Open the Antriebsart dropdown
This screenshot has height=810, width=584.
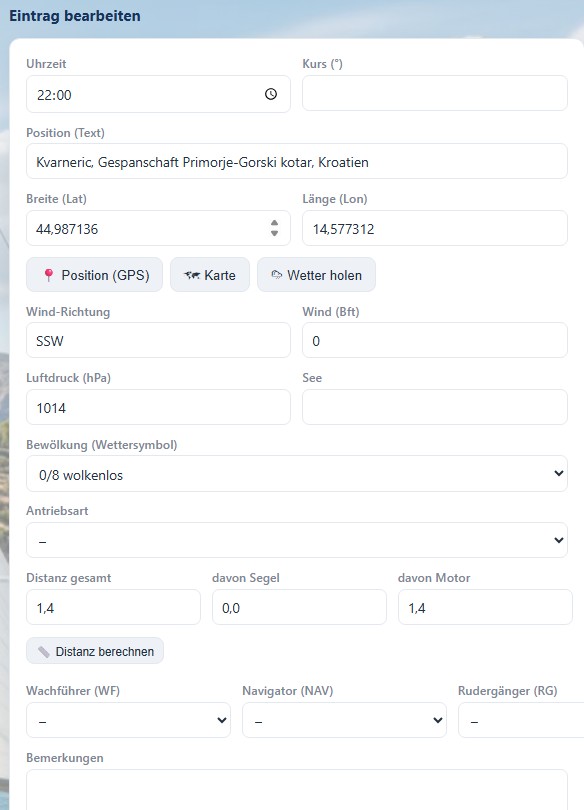[x=297, y=540]
